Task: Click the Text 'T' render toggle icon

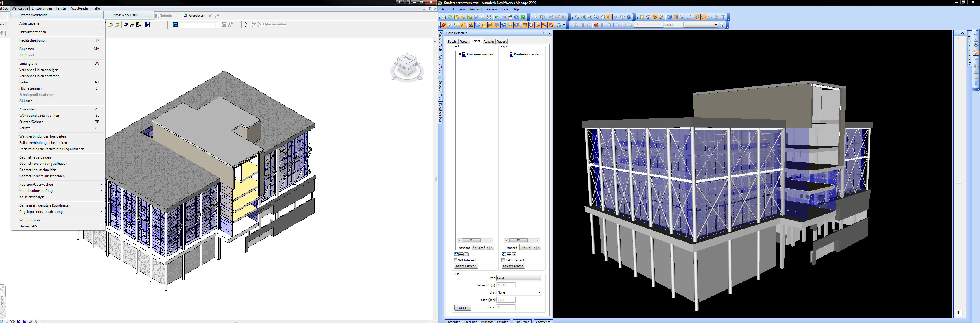Action: [723, 17]
